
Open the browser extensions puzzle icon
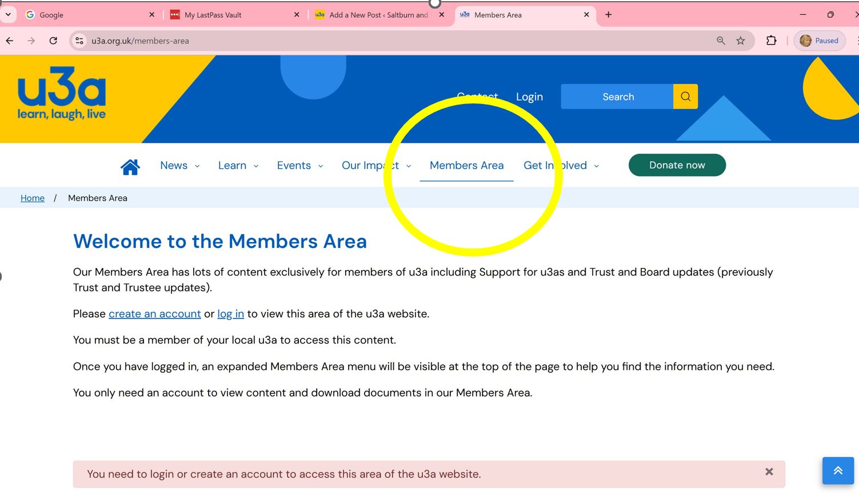pos(771,41)
